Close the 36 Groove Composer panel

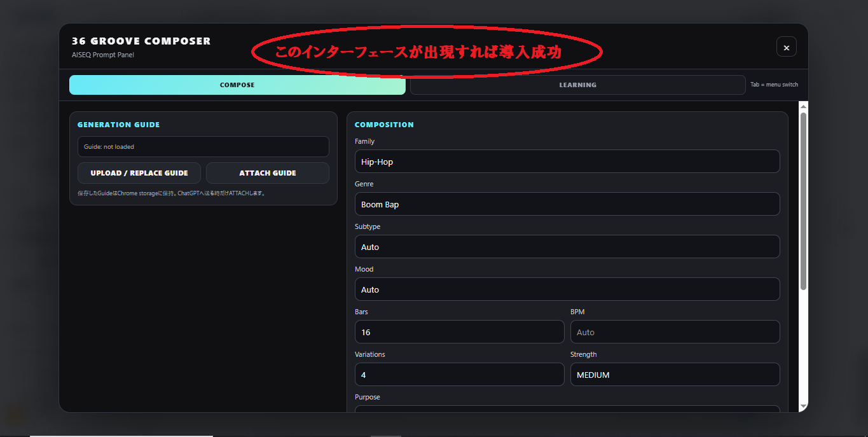pos(786,47)
